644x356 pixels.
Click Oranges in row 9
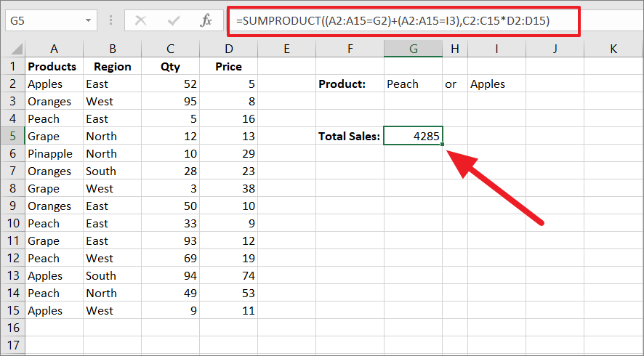coord(54,206)
